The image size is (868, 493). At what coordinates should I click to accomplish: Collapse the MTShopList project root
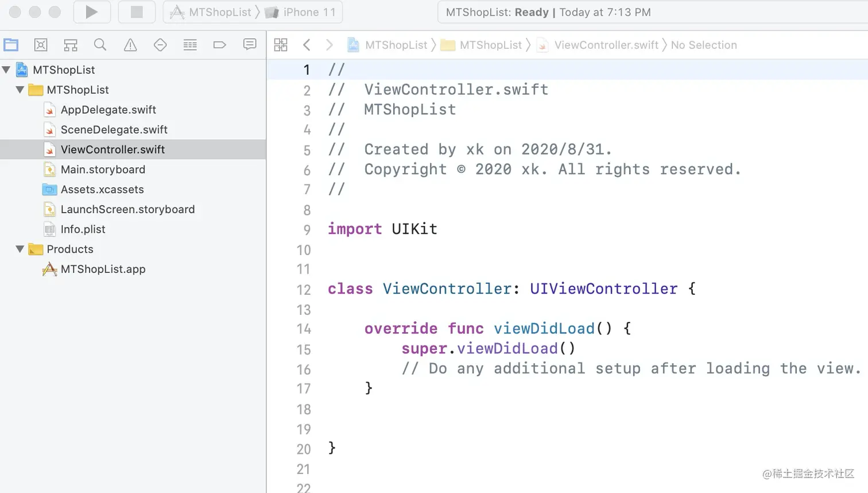click(6, 70)
